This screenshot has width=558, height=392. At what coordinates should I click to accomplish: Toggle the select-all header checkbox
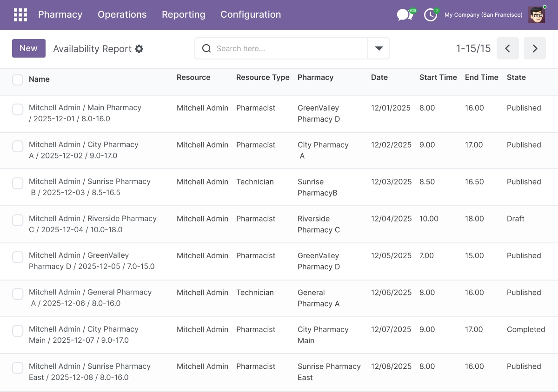coord(18,79)
